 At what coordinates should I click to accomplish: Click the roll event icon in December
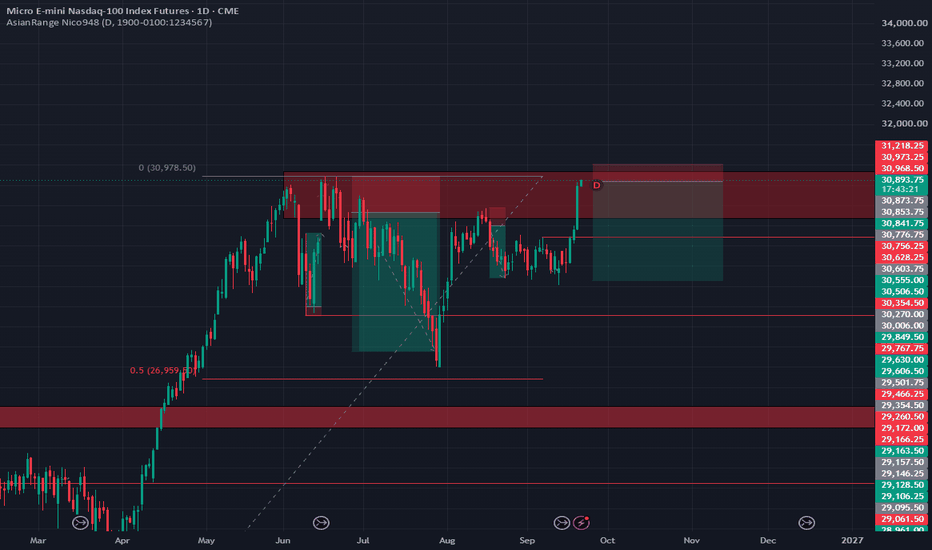(807, 523)
